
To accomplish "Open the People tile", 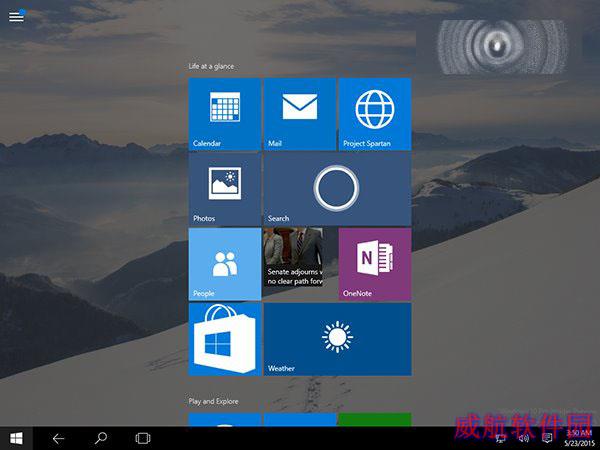I will click(225, 264).
